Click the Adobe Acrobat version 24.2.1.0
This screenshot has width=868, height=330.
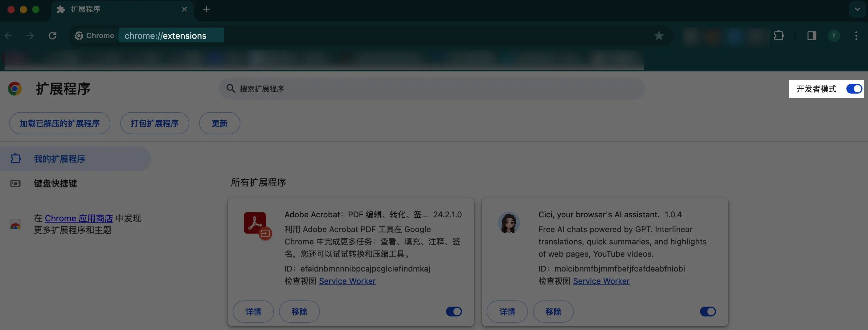coord(448,215)
